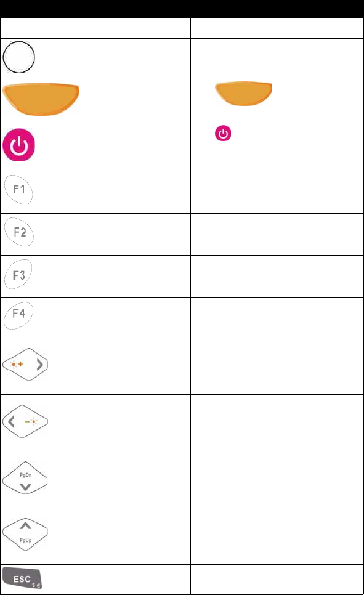Viewport: 364px width, 595px height.
Task: Select the F3 function key icon
Action: pos(18,274)
